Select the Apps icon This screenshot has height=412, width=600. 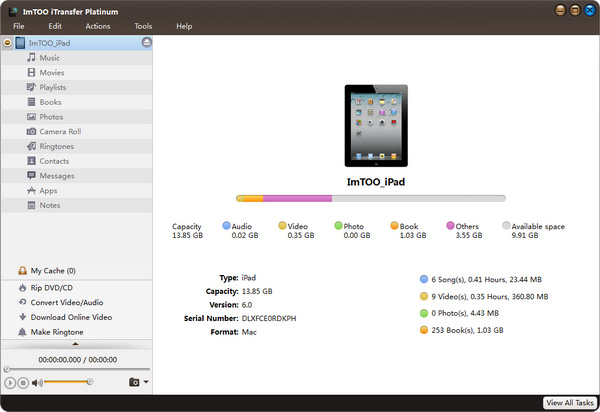(x=31, y=191)
